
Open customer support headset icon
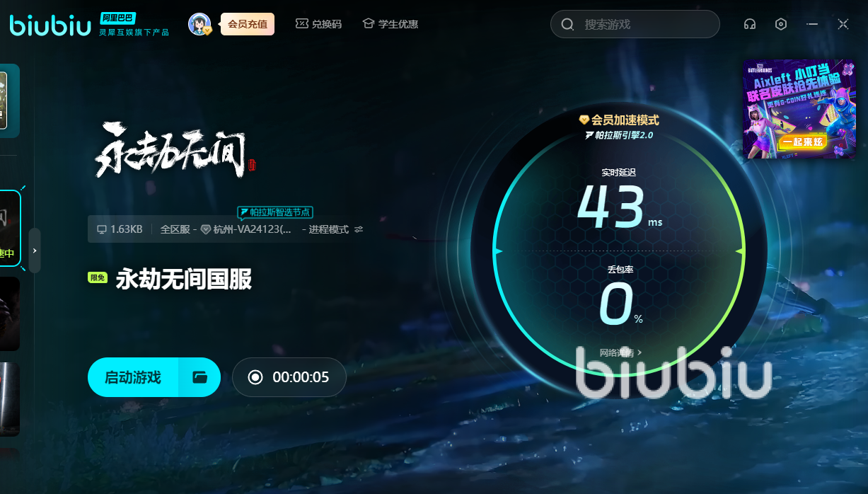pyautogui.click(x=750, y=24)
